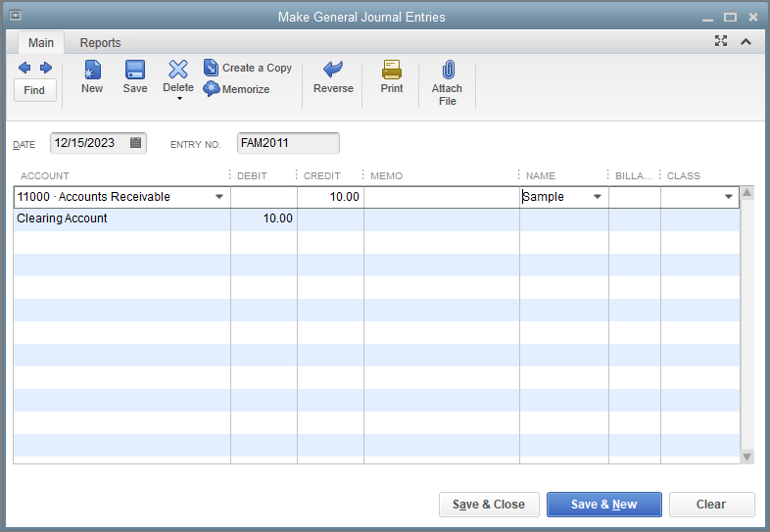
Task: Click the ACCOUNT column header
Action: tap(45, 175)
